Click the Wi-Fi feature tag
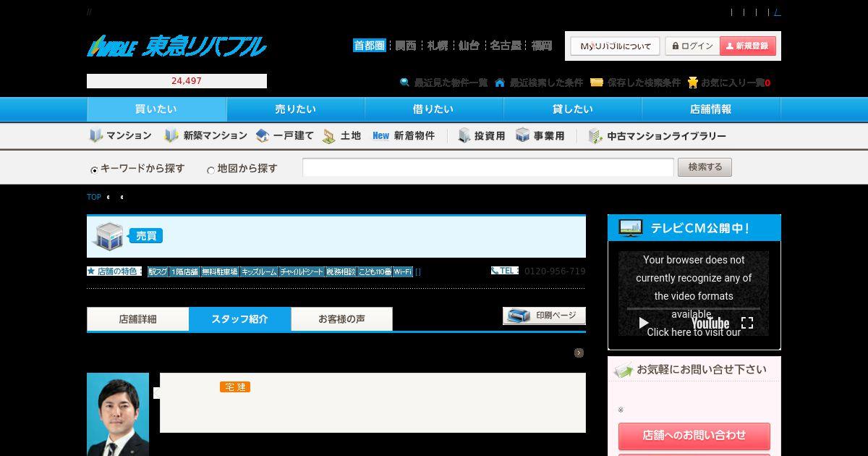Viewport: 868px width, 456px height. click(x=403, y=272)
